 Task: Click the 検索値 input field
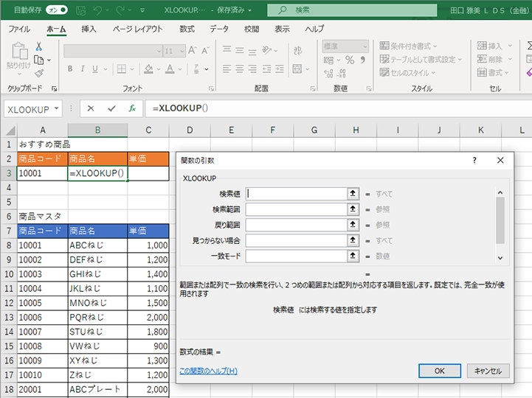coord(296,194)
